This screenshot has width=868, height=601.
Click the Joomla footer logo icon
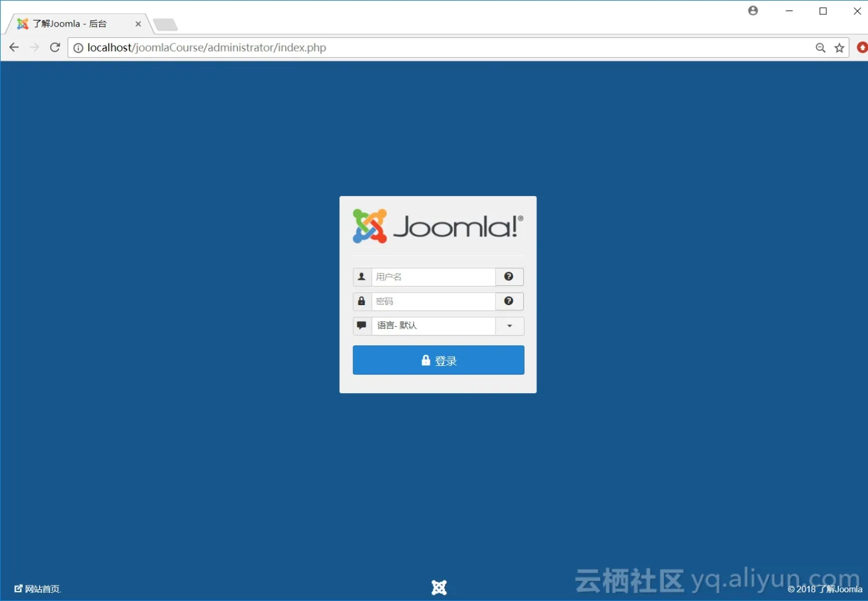click(x=439, y=587)
